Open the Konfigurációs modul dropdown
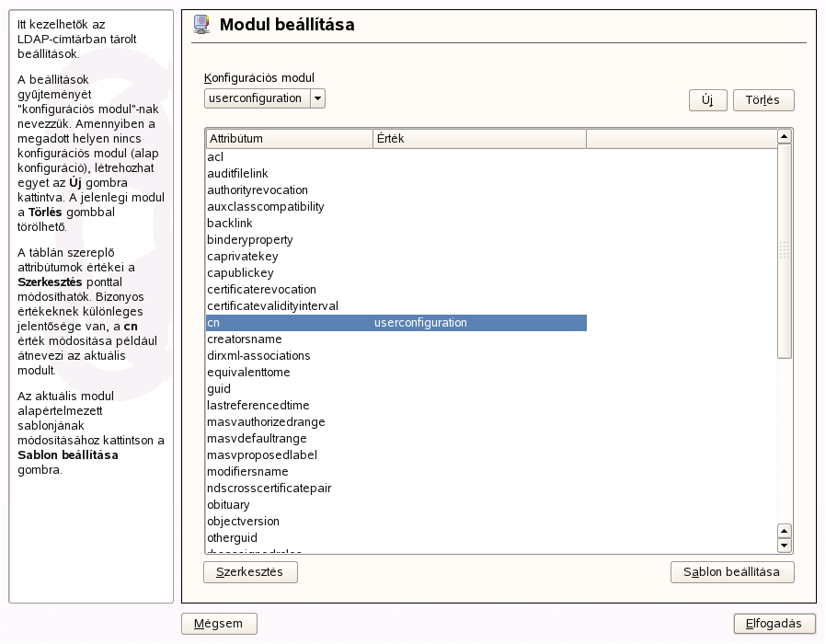826x644 pixels. (x=318, y=98)
